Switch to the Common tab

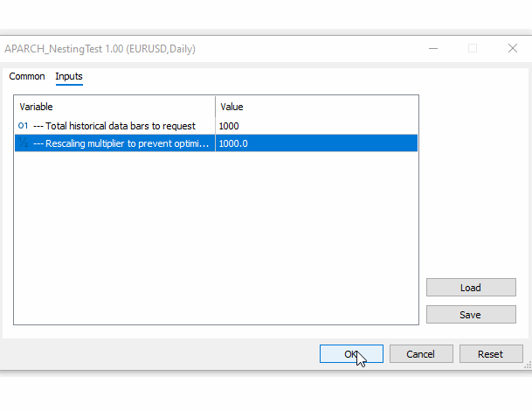point(27,76)
